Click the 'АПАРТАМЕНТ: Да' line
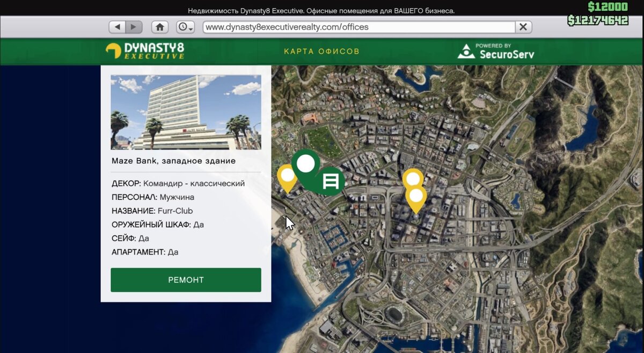The height and width of the screenshot is (353, 644). [145, 252]
